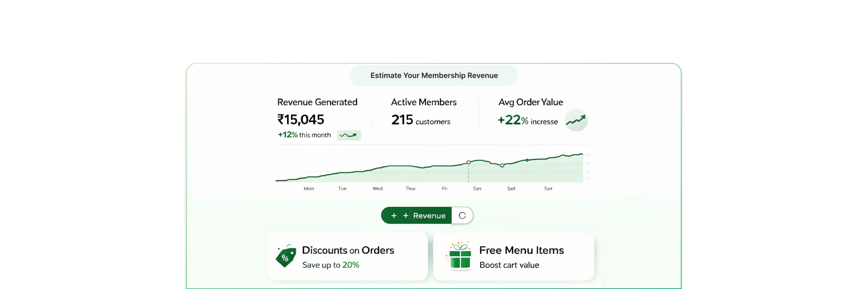Select the Free Menu Items card title
The width and height of the screenshot is (868, 289).
[x=521, y=250]
